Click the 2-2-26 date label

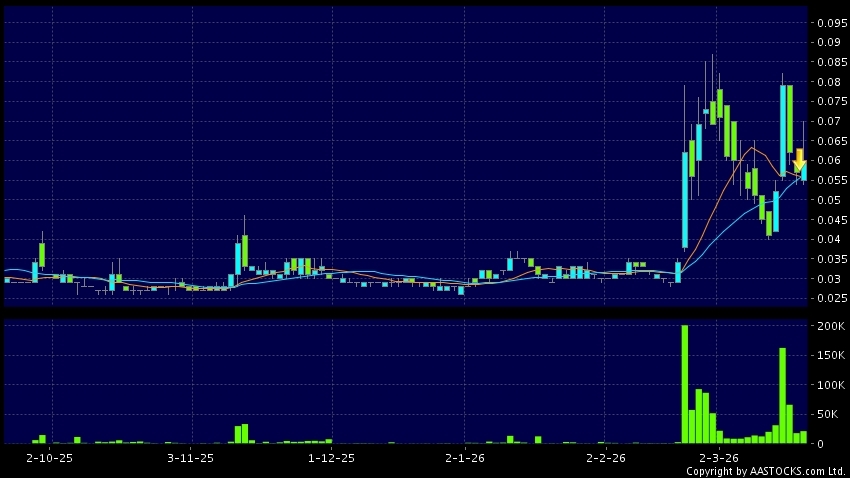pos(605,457)
